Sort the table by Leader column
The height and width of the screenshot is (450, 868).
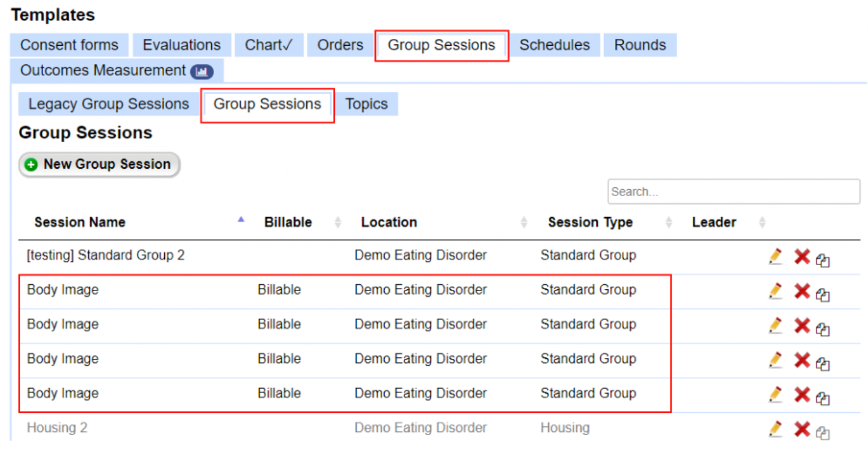coord(714,222)
